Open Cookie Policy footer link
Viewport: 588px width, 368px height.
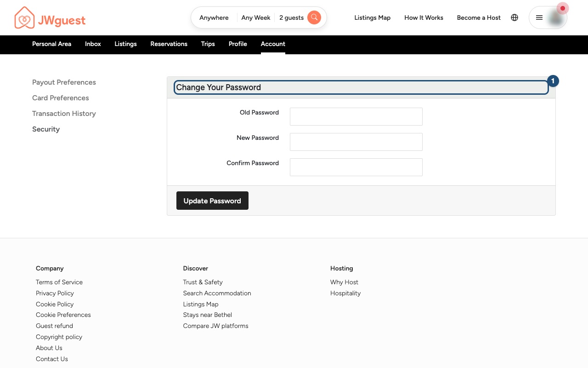pyautogui.click(x=55, y=304)
